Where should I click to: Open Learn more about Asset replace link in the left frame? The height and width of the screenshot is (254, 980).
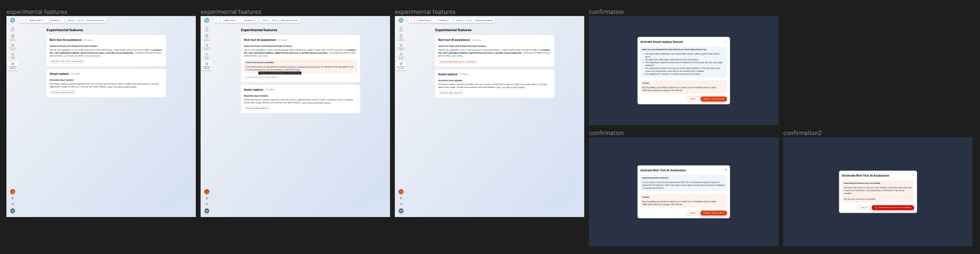122,87
